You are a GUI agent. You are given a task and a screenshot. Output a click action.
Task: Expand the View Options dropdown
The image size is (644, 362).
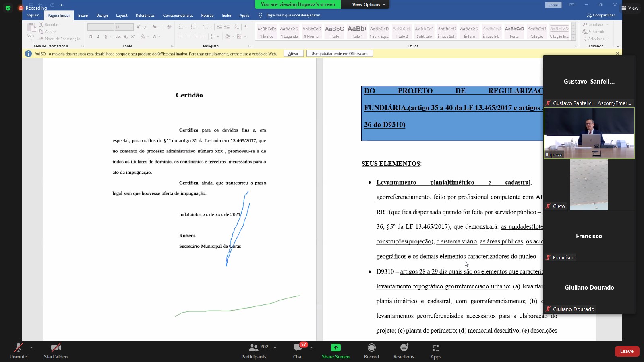coord(369,4)
